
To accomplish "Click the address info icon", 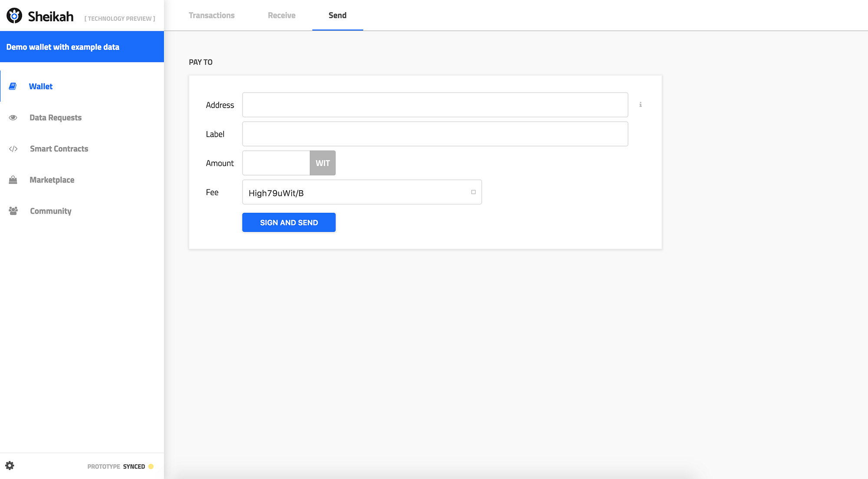I will click(640, 105).
